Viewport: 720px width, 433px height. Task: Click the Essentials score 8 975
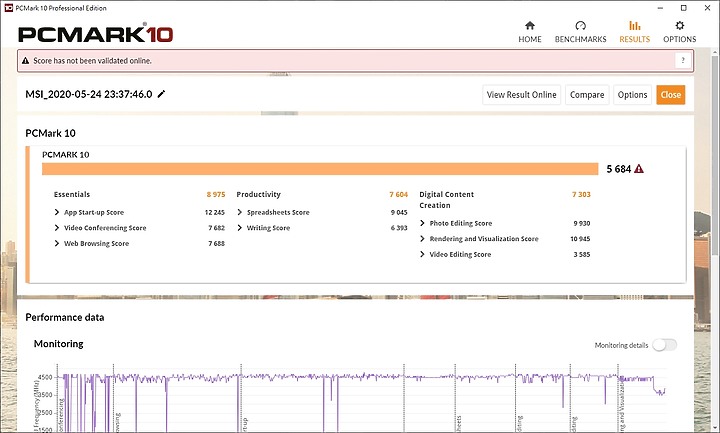[x=216, y=194]
